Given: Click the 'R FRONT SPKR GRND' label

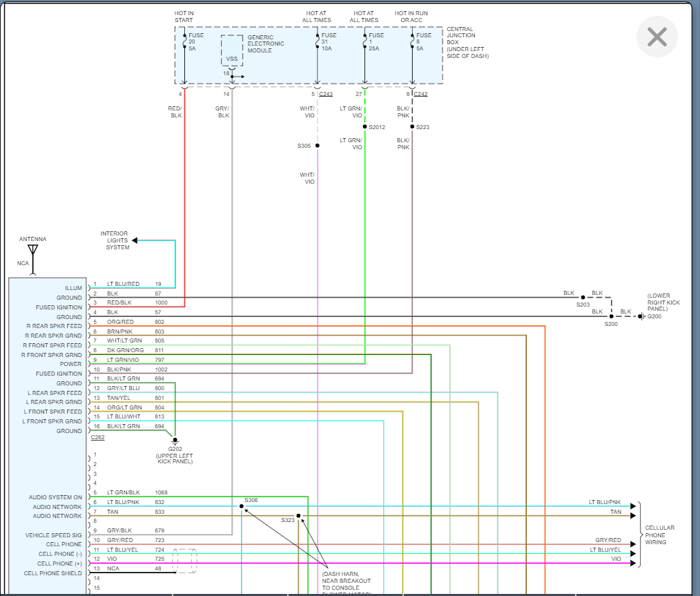Looking at the screenshot, I should [x=51, y=355].
